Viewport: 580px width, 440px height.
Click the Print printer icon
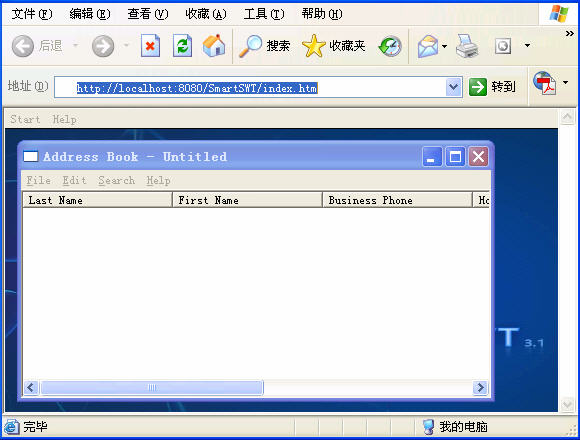pyautogui.click(x=467, y=46)
